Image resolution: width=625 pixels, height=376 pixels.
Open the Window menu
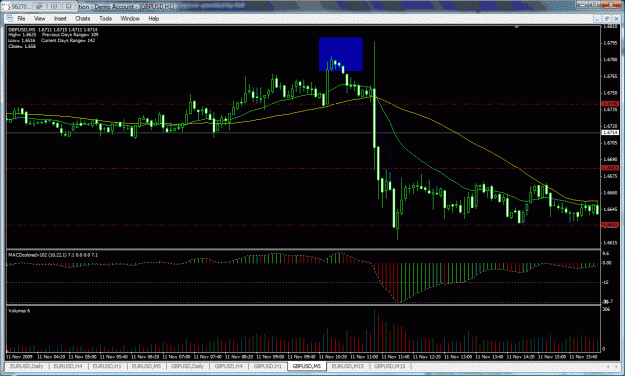click(130, 18)
